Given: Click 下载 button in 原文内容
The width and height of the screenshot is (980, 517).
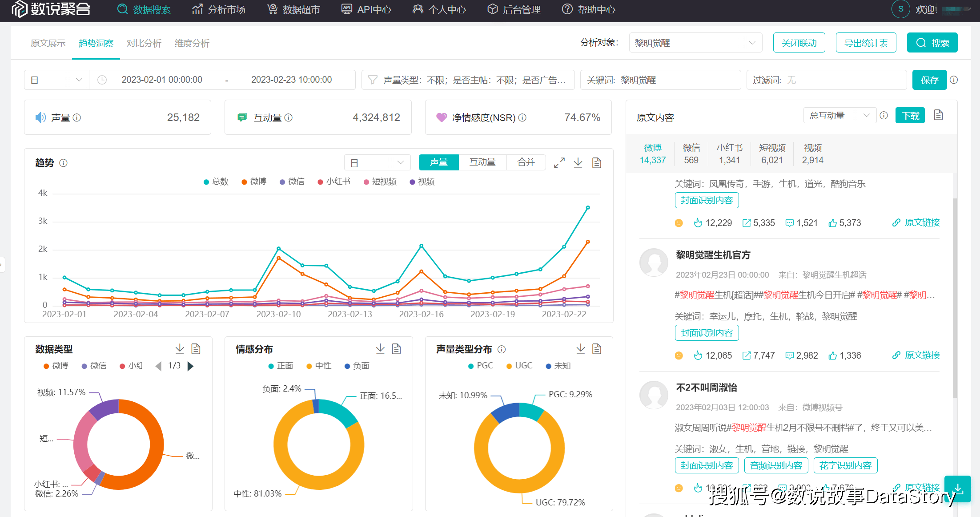Looking at the screenshot, I should point(910,116).
